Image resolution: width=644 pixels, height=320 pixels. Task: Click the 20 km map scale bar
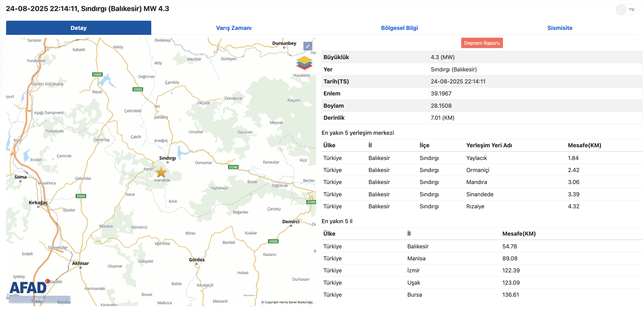39,299
